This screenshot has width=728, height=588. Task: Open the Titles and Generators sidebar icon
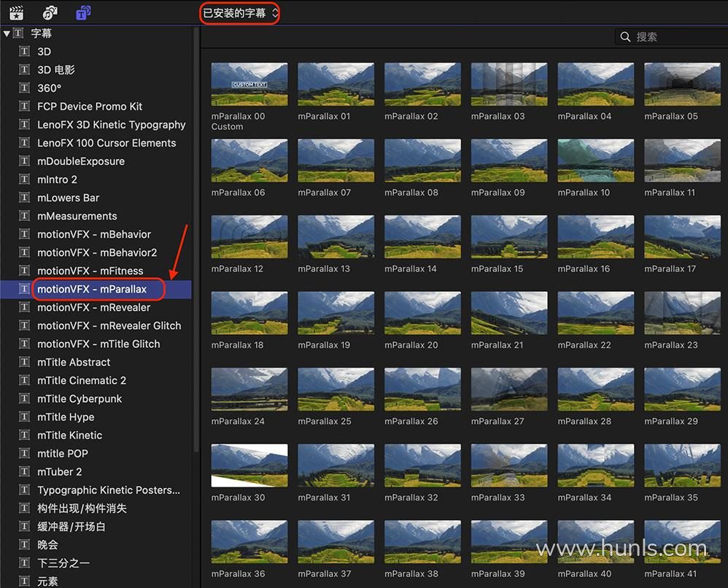83,12
